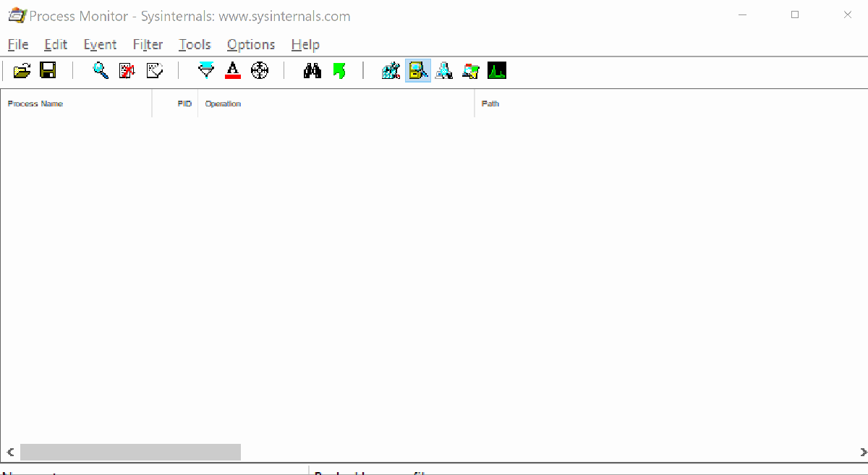
Task: Open the Filter menu
Action: 148,44
